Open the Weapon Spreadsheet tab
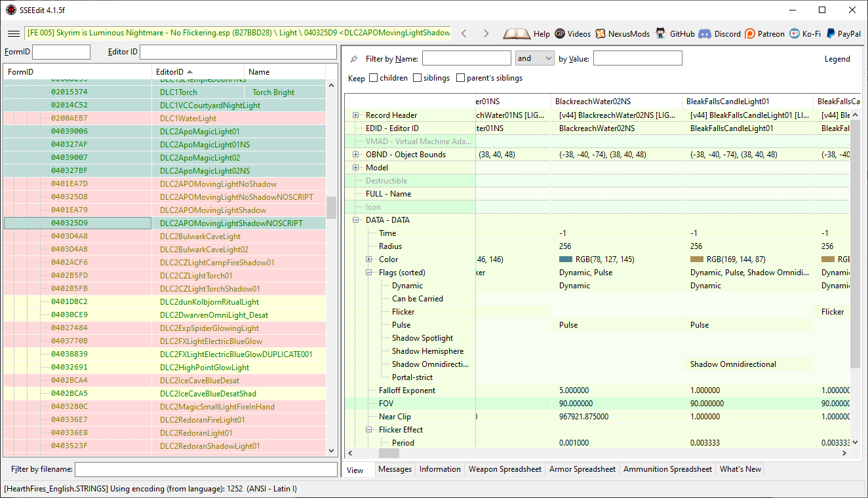 pyautogui.click(x=505, y=469)
